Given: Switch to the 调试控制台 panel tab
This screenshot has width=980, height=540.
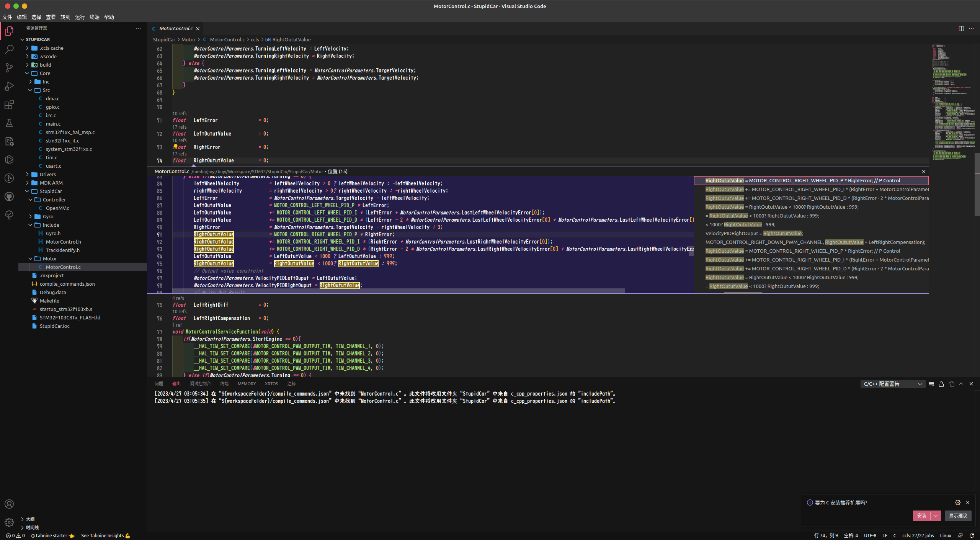Looking at the screenshot, I should [200, 384].
